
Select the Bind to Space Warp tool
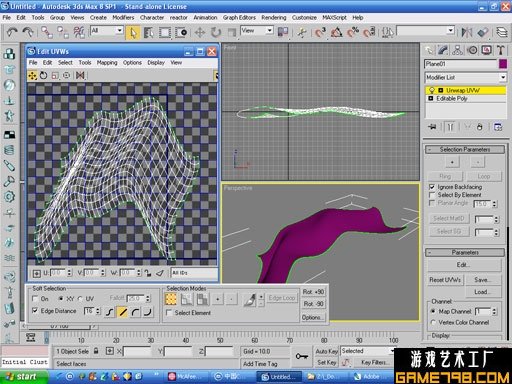coord(79,32)
